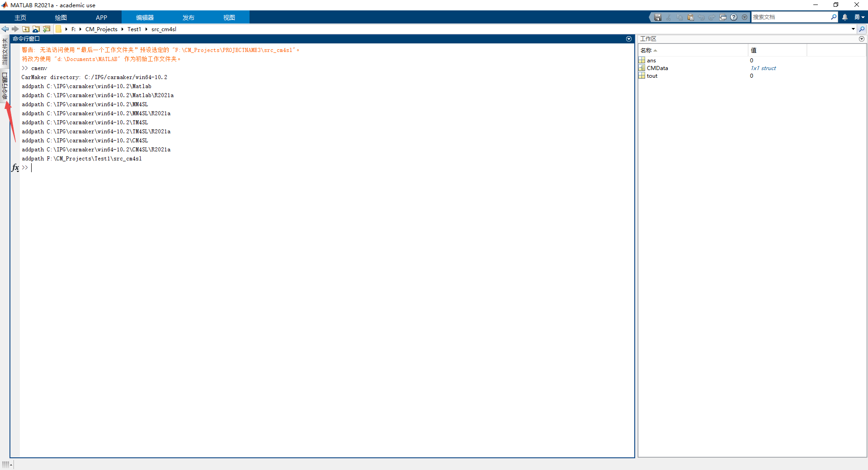Click the tout variable matrix icon
The width and height of the screenshot is (868, 470).
[642, 76]
